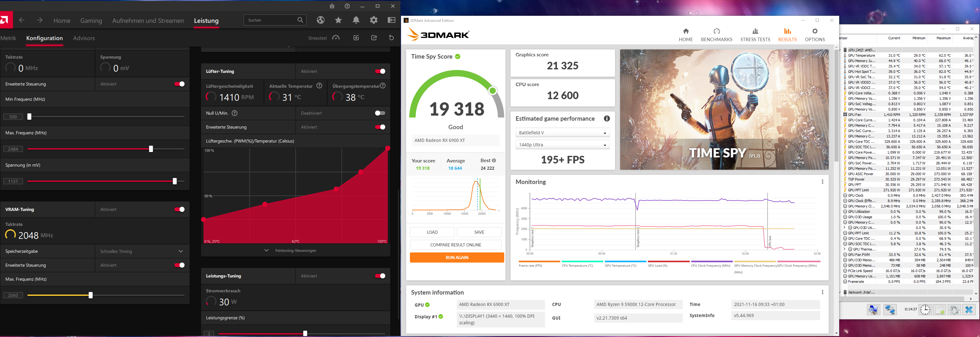This screenshot has height=337, width=980.
Task: Close HWiNFO sensors with blue X button
Action: click(969, 309)
